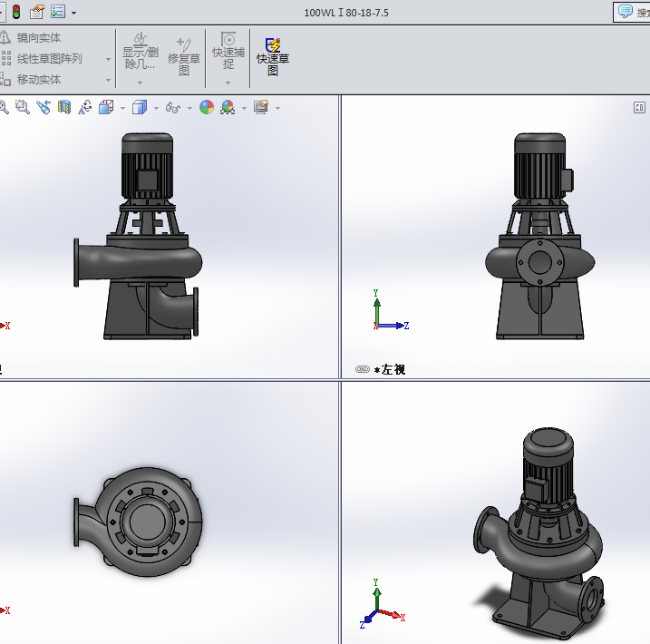Viewport: 650px width, 644px height.
Task: Click the Rebuild traffic light icon
Action: [x=16, y=12]
